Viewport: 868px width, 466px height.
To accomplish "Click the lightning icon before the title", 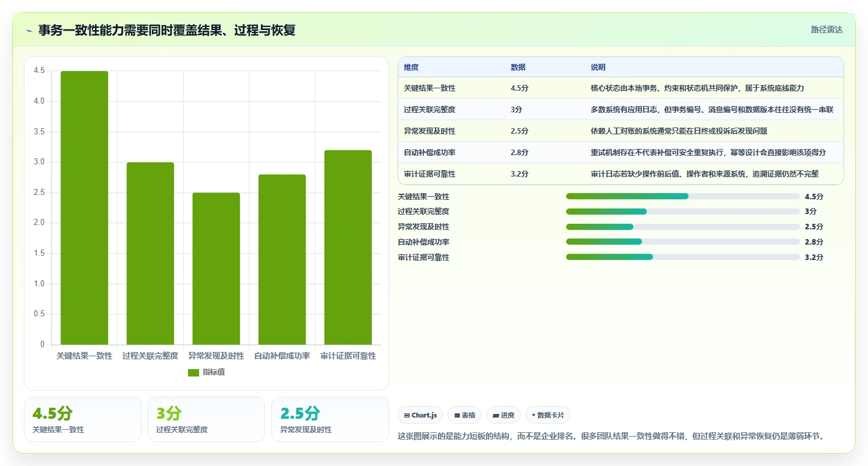I will pyautogui.click(x=29, y=31).
